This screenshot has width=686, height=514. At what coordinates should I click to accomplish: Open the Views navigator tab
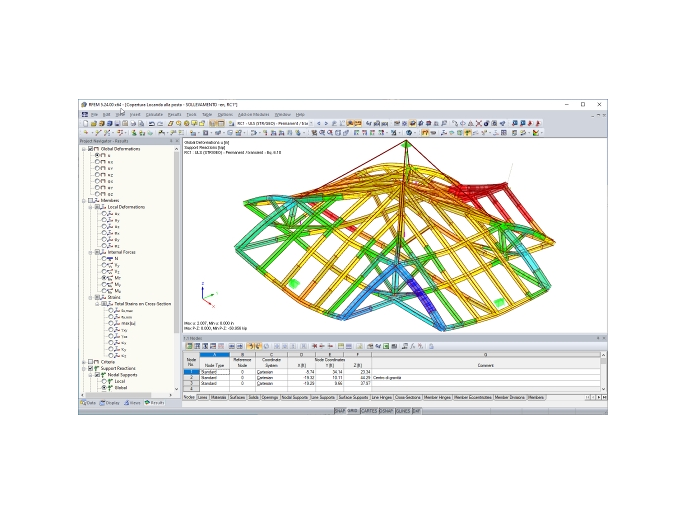pyautogui.click(x=132, y=403)
